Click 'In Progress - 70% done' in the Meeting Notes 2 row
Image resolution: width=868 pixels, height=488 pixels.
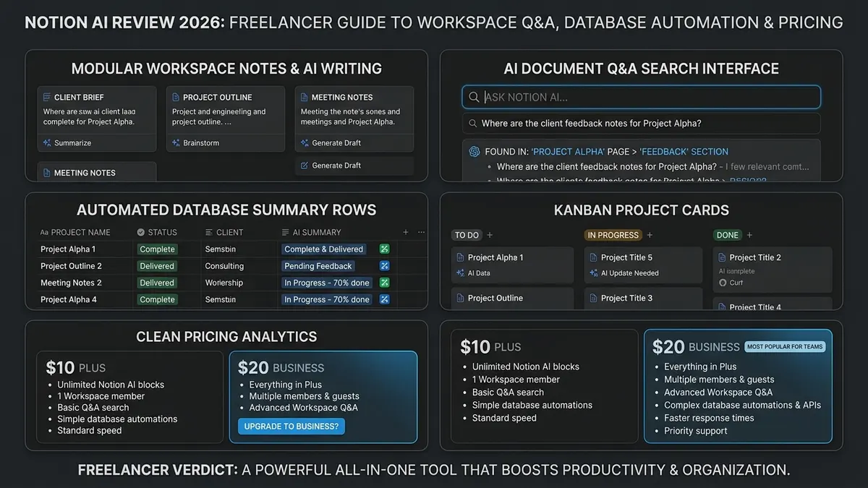[327, 283]
